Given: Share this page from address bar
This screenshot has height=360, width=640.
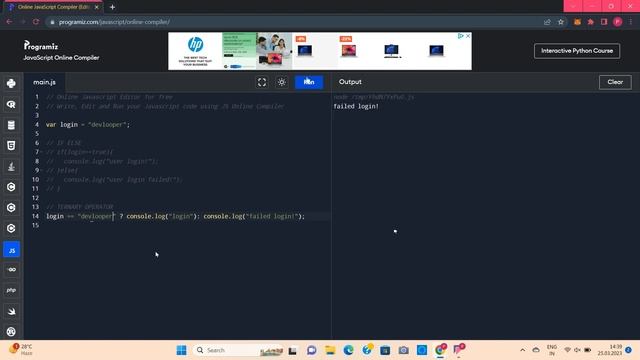Looking at the screenshot, I should (547, 22).
